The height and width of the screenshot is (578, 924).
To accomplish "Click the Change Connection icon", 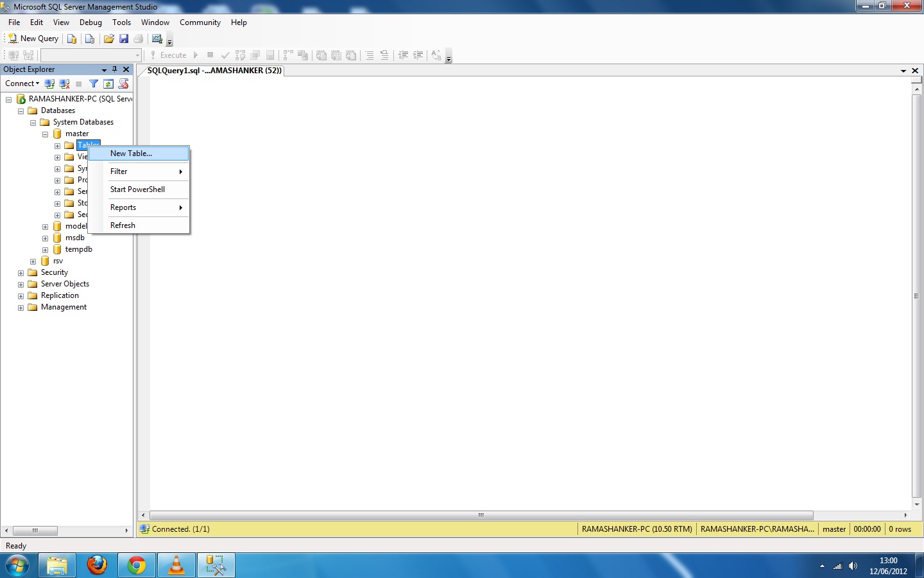I will tap(28, 55).
